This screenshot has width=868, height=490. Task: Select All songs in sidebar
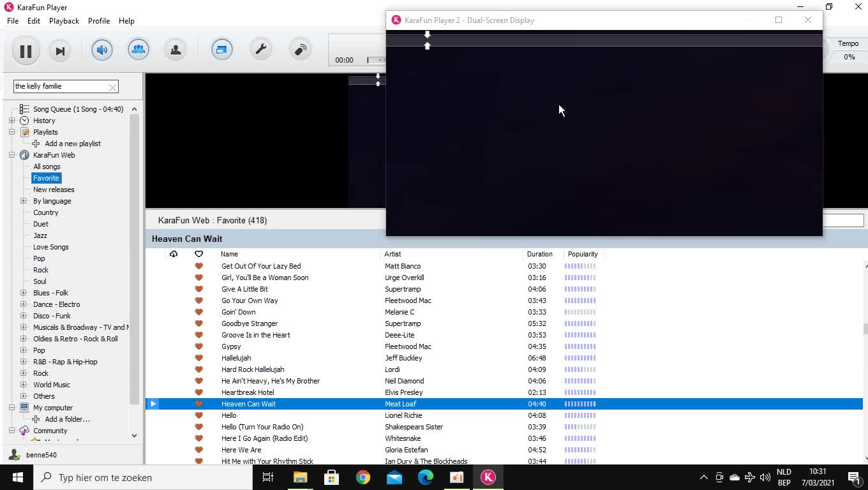[47, 167]
